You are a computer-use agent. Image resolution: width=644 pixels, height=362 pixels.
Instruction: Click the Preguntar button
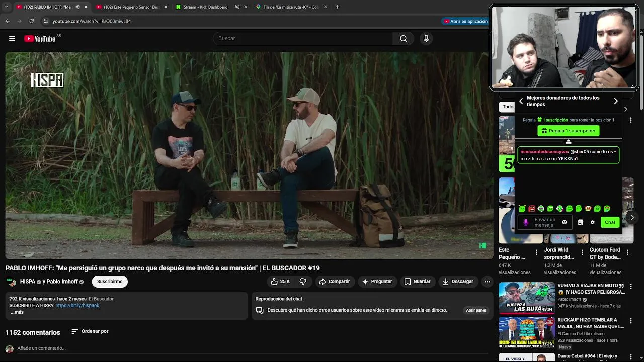pyautogui.click(x=377, y=282)
